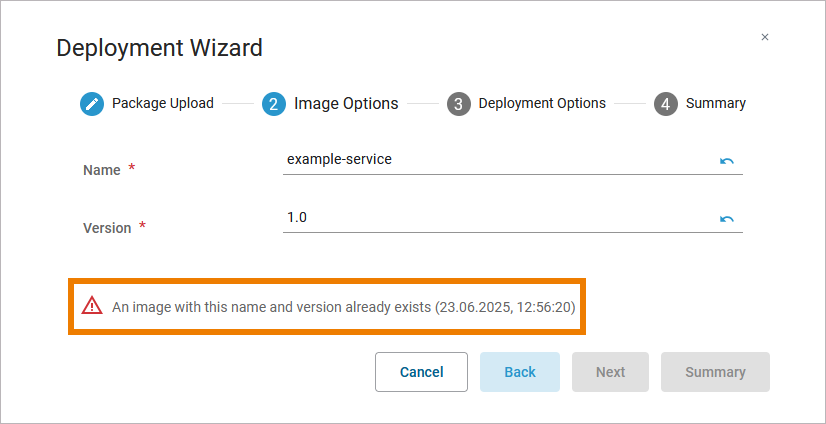Select the Image Options step label
The width and height of the screenshot is (826, 424).
(x=346, y=103)
